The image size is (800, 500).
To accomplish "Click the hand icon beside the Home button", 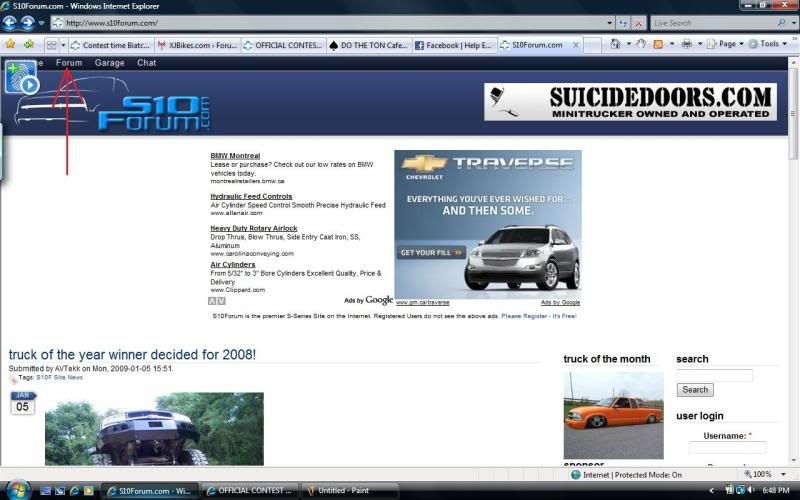I will (x=641, y=44).
